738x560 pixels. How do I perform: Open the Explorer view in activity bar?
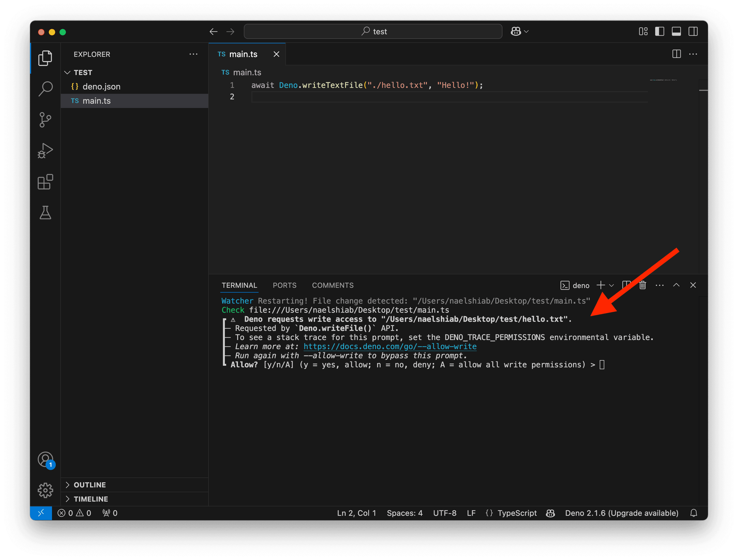(45, 58)
